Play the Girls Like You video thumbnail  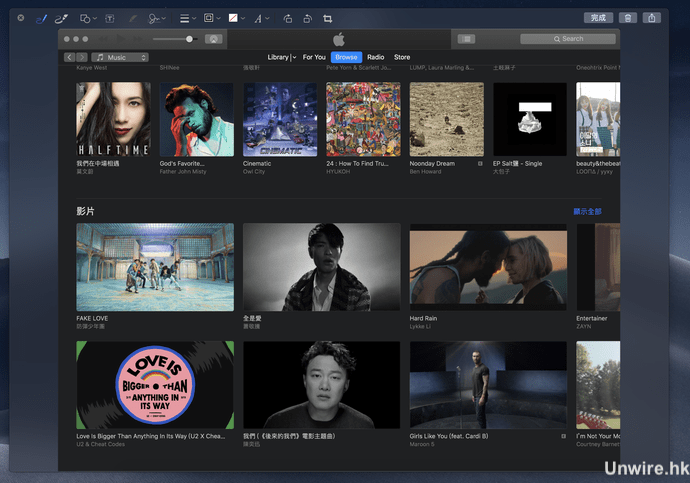(x=488, y=385)
